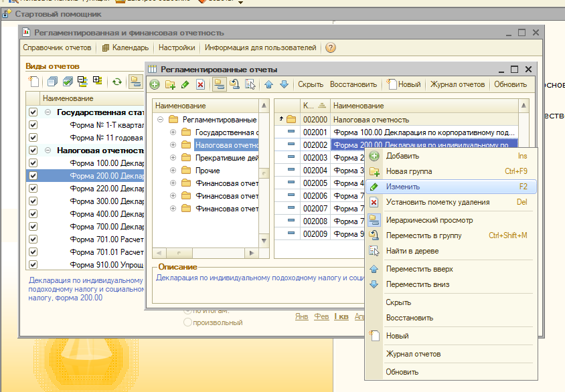This screenshot has width=565, height=392.
Task: Toggle checkbox for Форма 220.00 Деклар
Action: coord(33,188)
